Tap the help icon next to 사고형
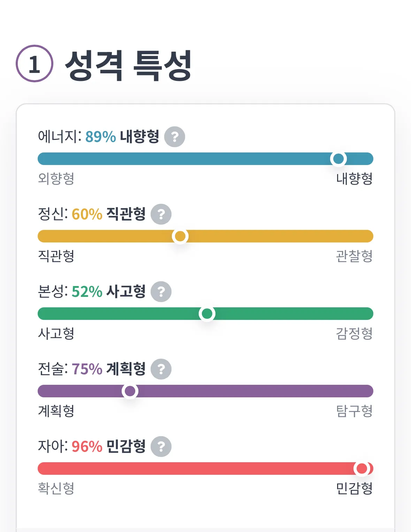The image size is (411, 532). tap(161, 292)
